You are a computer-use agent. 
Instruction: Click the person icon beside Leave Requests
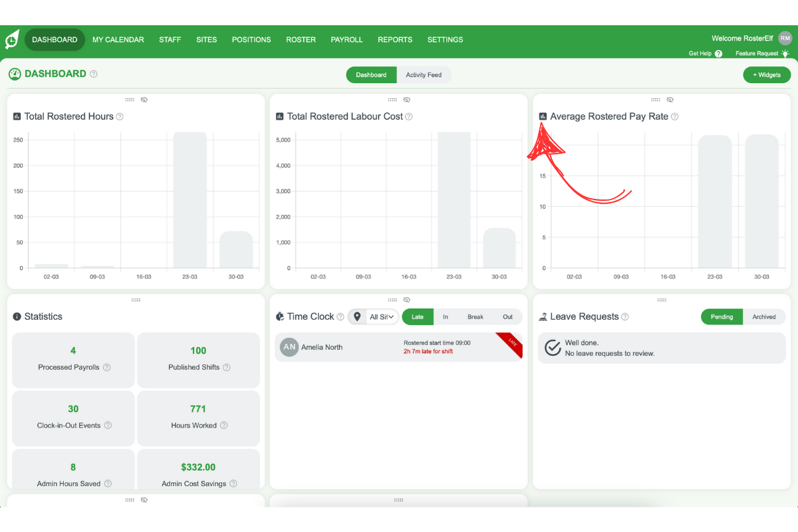(543, 317)
